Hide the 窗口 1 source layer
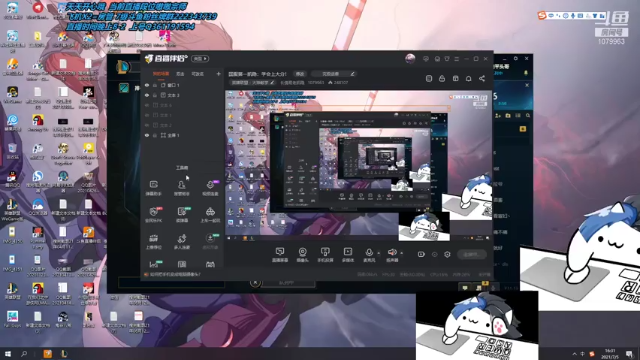 [147, 85]
